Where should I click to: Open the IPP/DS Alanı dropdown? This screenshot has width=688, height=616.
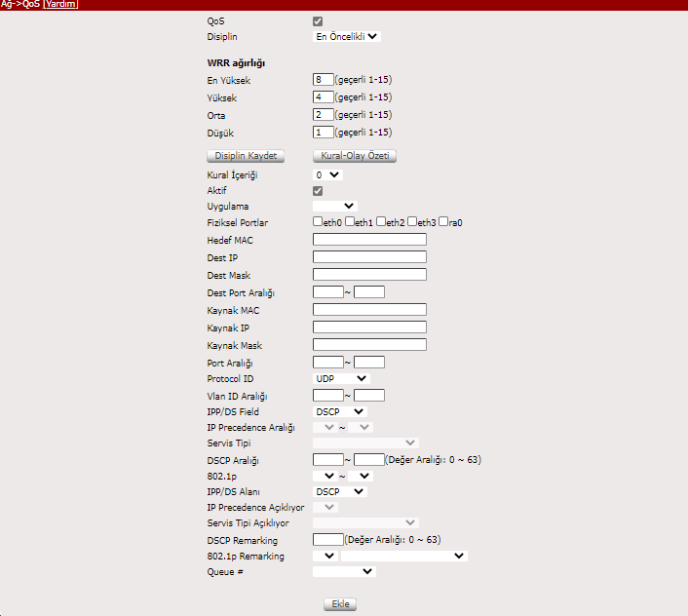[340, 492]
